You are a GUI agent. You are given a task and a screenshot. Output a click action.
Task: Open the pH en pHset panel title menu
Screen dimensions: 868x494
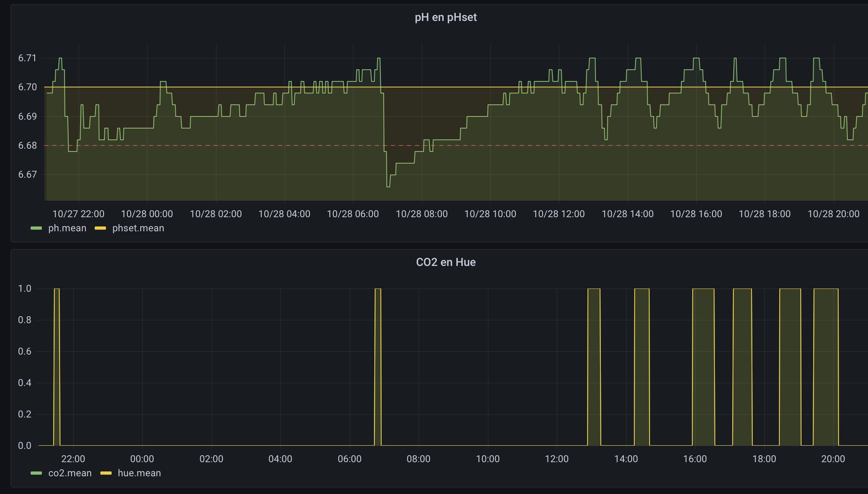(446, 17)
